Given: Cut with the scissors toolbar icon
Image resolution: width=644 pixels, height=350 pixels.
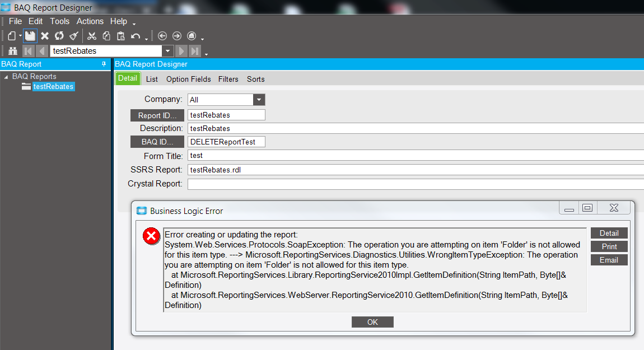Looking at the screenshot, I should (x=92, y=36).
